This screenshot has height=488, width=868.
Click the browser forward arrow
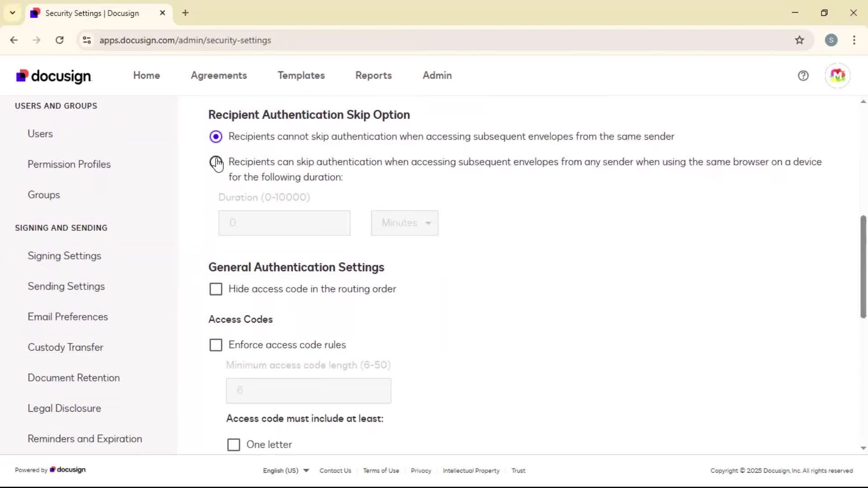[37, 40]
